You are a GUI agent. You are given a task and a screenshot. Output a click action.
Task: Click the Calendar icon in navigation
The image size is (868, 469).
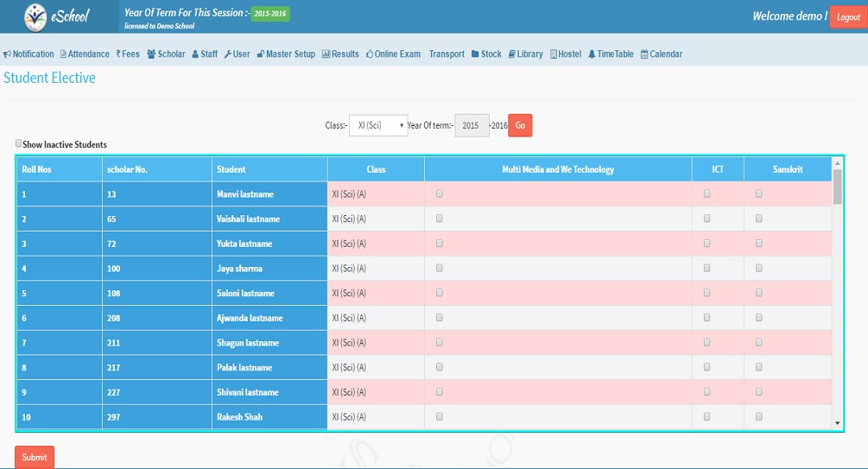pos(643,54)
